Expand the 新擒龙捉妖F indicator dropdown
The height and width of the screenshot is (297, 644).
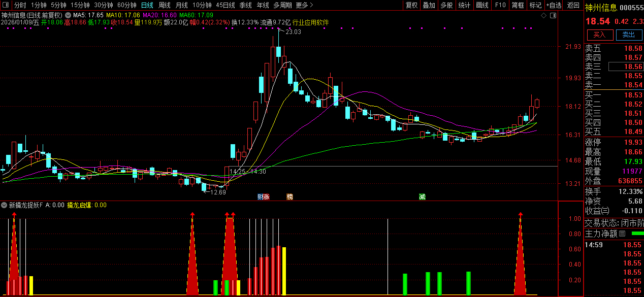pyautogui.click(x=5, y=206)
